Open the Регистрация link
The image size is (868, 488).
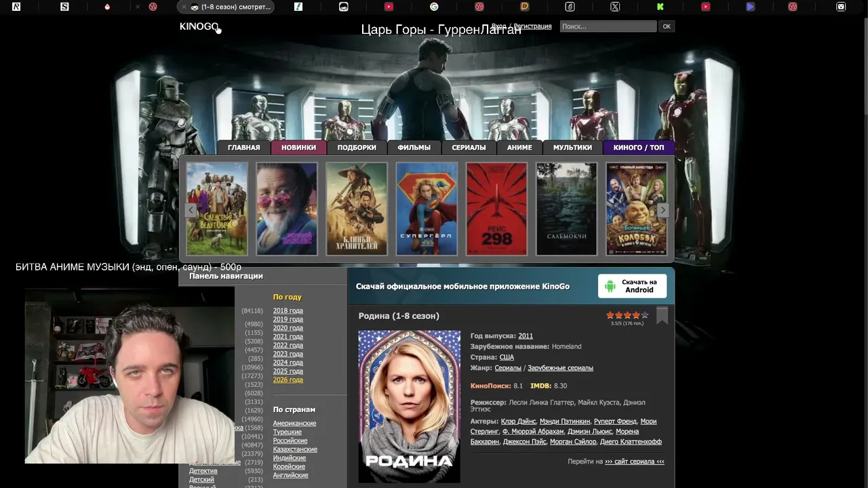[x=532, y=26]
